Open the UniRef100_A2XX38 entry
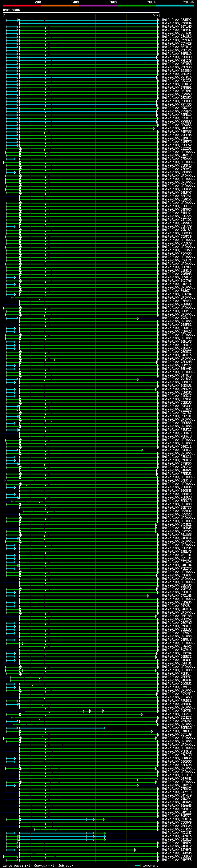The width and height of the screenshot is (197, 868). (177, 81)
